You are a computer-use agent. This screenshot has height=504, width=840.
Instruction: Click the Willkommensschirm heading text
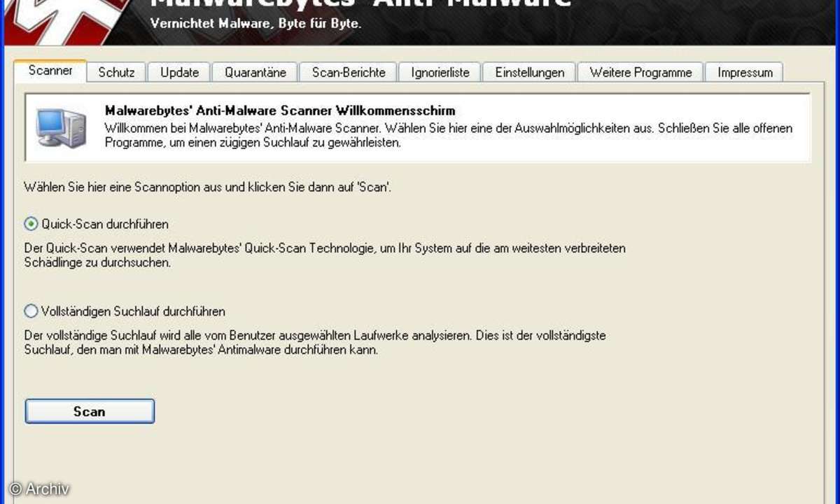point(280,111)
